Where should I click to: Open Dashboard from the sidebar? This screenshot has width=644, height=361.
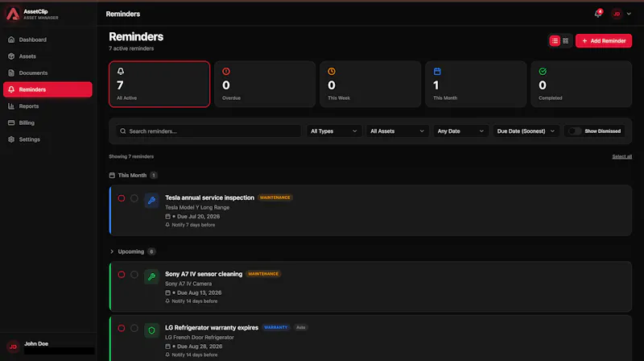click(x=47, y=39)
